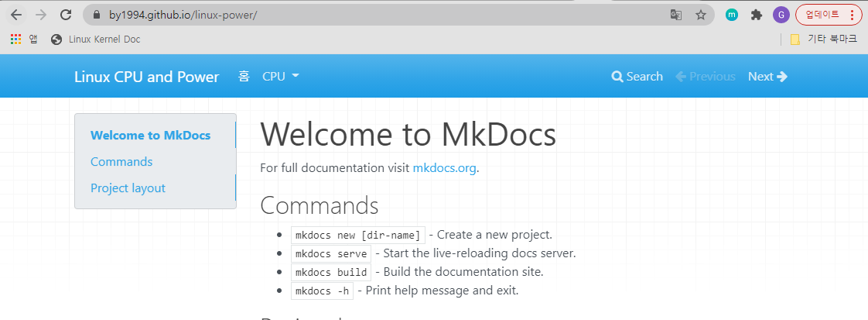
Task: Click the 'mkdocs serve' code snippet
Action: coord(331,254)
